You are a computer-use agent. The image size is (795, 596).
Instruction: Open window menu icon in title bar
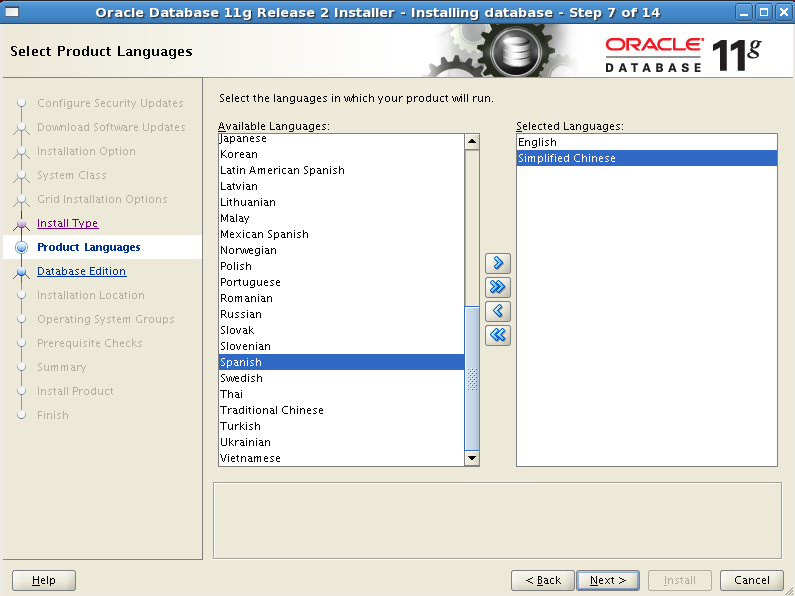pos(12,12)
